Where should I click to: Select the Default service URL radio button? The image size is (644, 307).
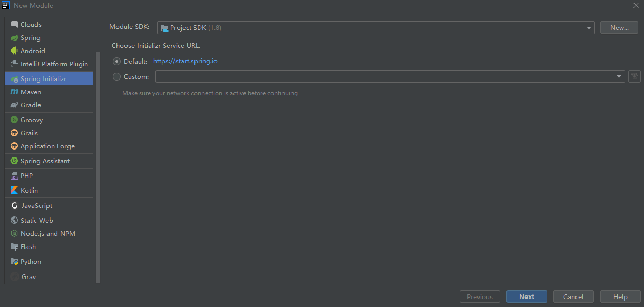click(117, 62)
